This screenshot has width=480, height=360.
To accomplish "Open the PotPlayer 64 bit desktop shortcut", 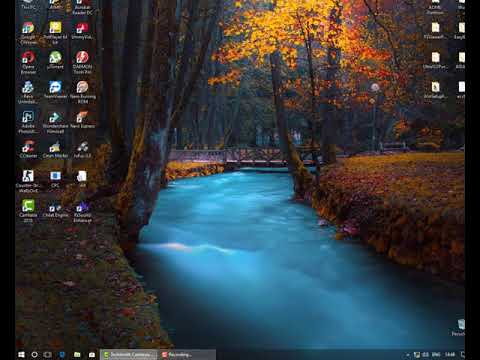I will click(55, 33).
